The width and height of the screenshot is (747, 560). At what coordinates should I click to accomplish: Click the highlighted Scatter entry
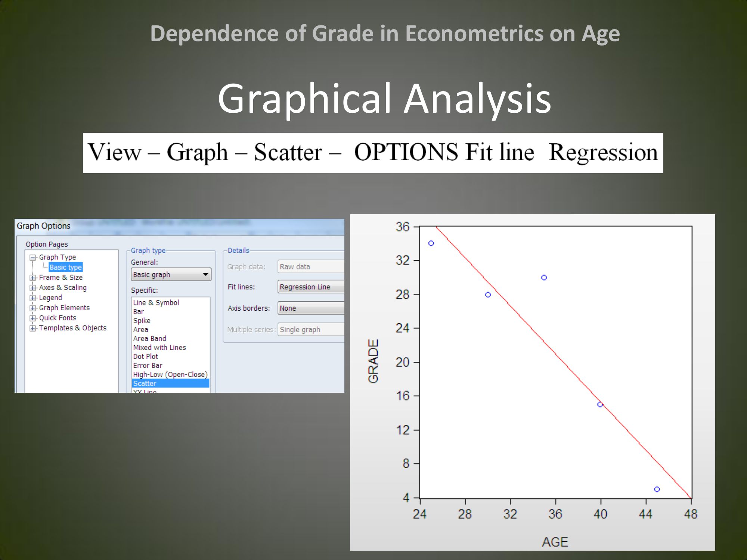[145, 383]
